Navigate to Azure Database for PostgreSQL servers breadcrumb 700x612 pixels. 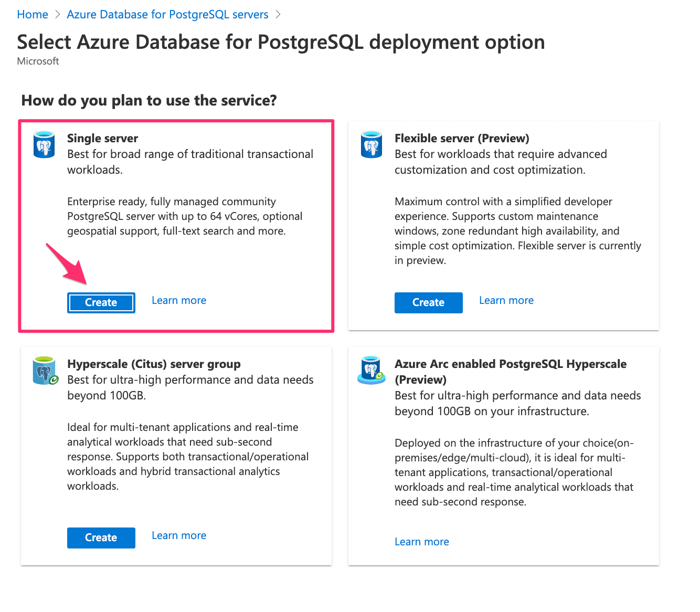[x=167, y=15]
